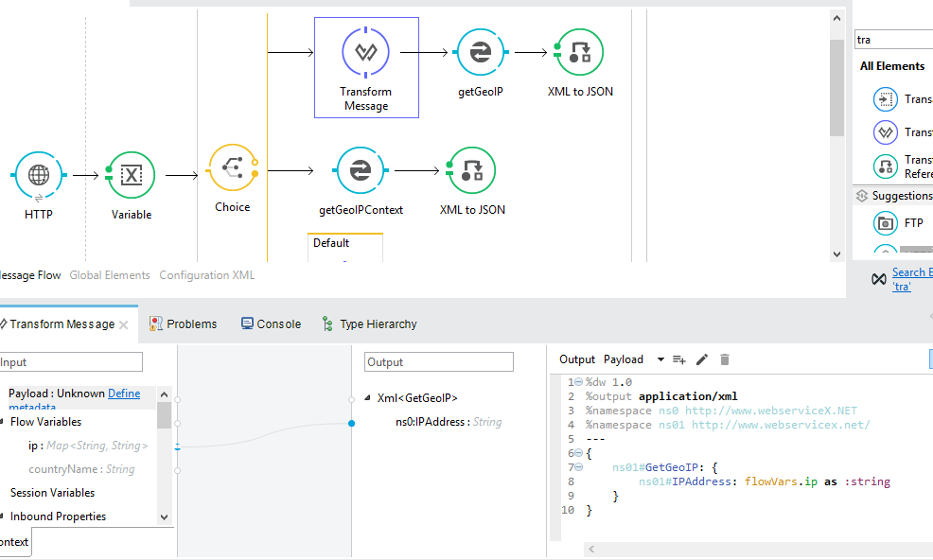The width and height of the screenshot is (933, 560).
Task: Select the FTP connector in Suggestions palette
Action: [x=887, y=223]
